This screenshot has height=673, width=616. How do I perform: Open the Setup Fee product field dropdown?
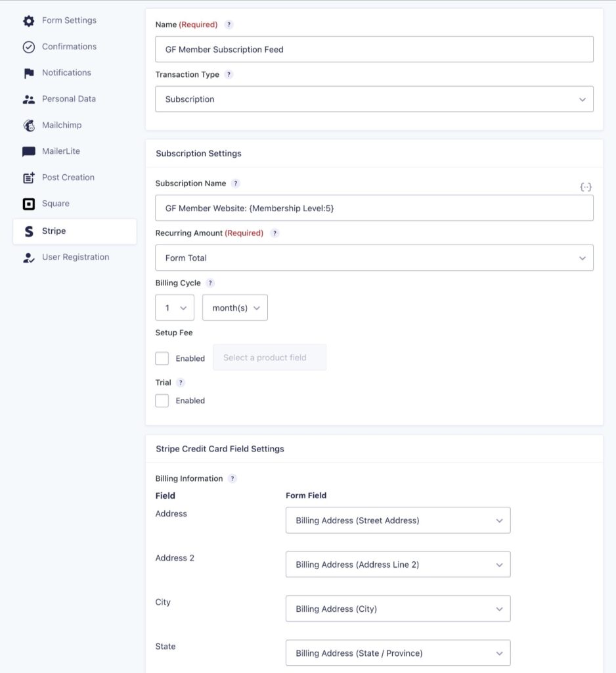[x=269, y=358]
